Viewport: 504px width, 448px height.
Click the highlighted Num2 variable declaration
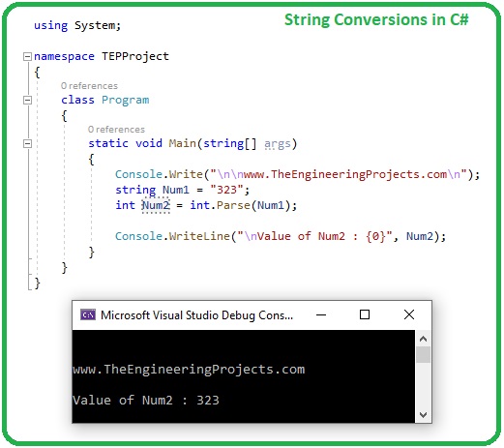156,205
